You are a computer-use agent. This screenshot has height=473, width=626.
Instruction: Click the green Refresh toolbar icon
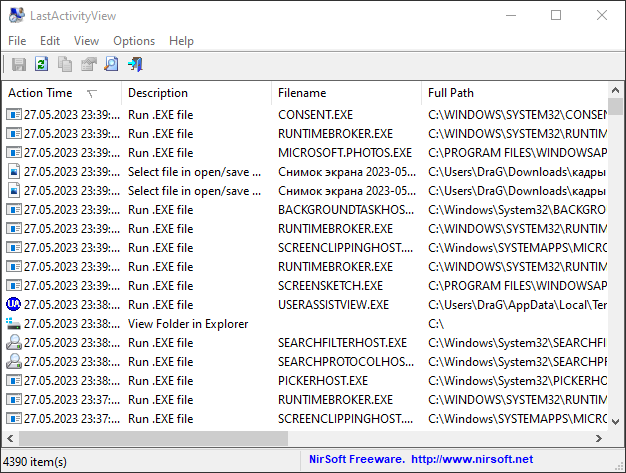[x=42, y=65]
